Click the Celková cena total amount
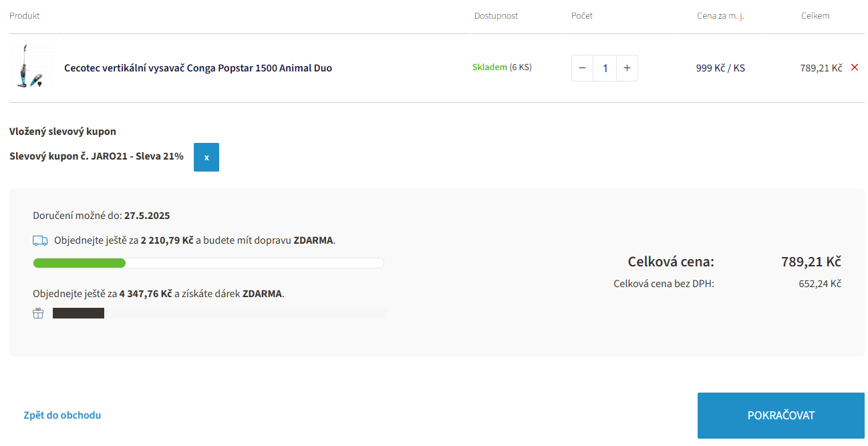The image size is (868, 446). point(811,262)
